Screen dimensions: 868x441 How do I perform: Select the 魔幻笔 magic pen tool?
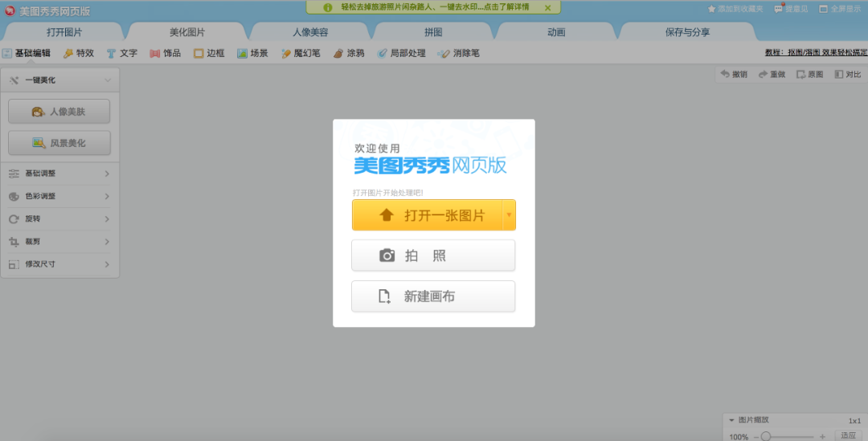tap(301, 53)
